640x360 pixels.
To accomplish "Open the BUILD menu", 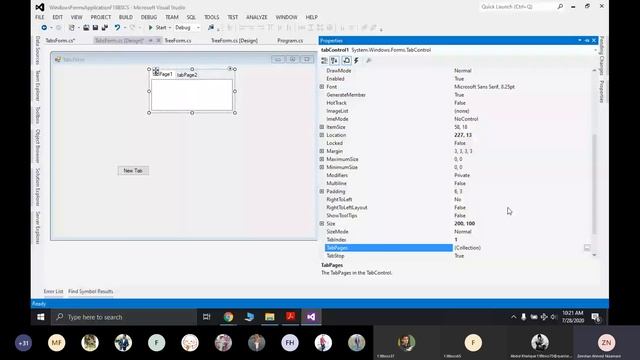I will 126,17.
